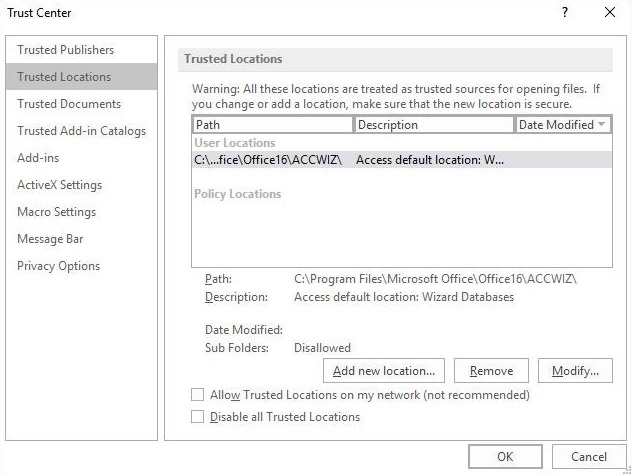Open Message Bar settings
The width and height of the screenshot is (632, 475).
click(50, 239)
